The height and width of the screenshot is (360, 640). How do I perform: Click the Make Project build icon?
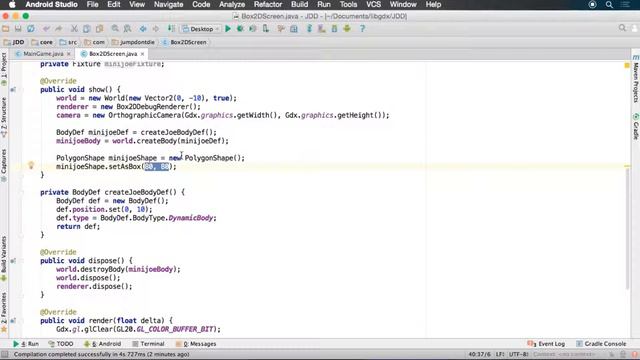tap(171, 29)
